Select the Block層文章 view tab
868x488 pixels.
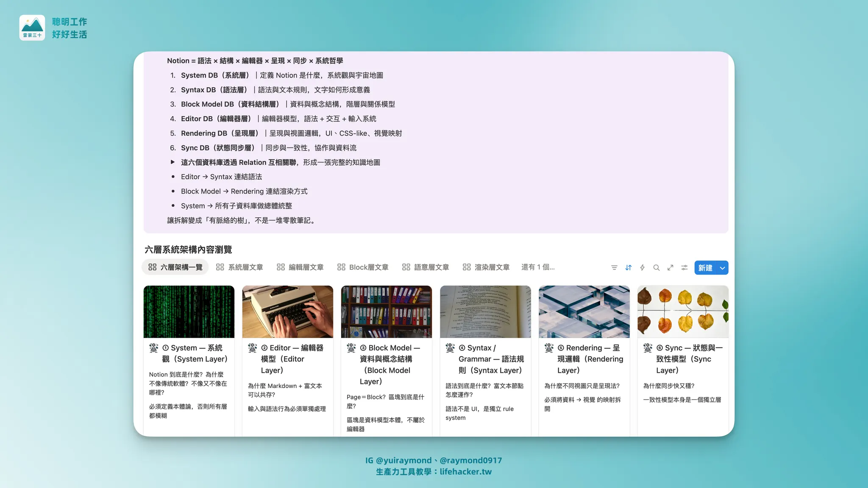click(x=368, y=267)
